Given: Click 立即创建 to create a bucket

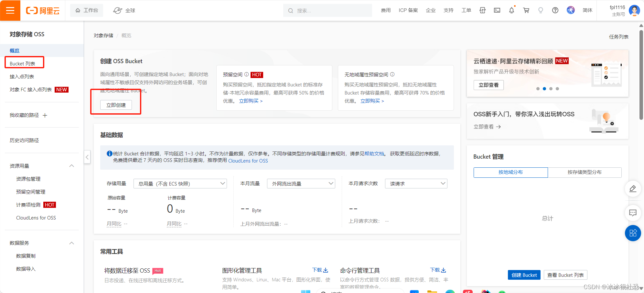Looking at the screenshot, I should (x=116, y=105).
